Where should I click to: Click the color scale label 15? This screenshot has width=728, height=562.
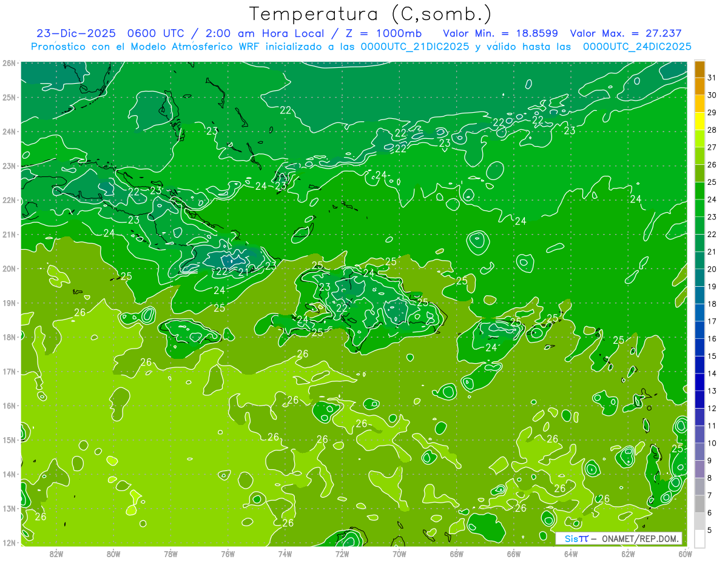click(712, 356)
